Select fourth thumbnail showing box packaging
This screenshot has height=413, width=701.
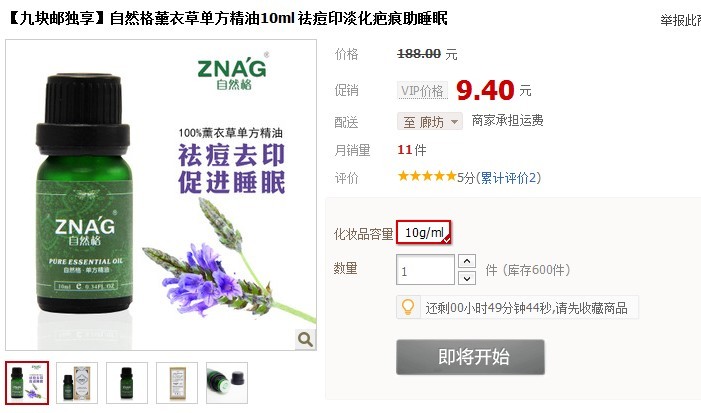pyautogui.click(x=177, y=383)
